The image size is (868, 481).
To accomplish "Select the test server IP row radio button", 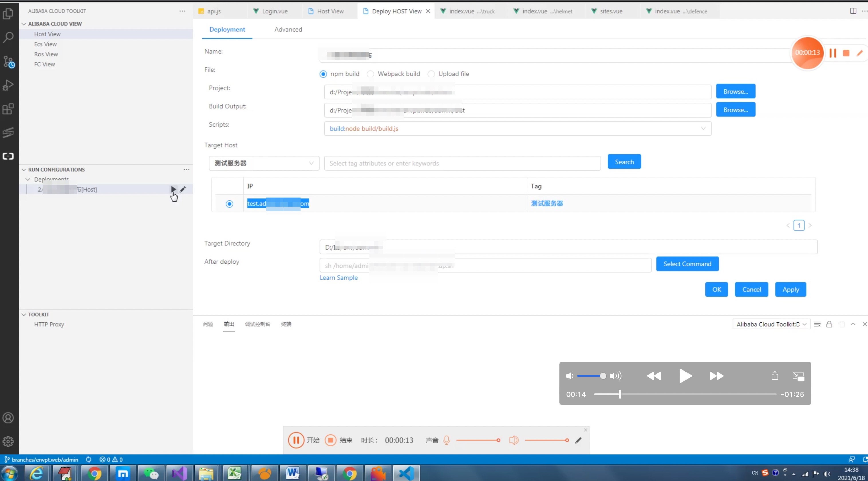I will click(x=229, y=204).
